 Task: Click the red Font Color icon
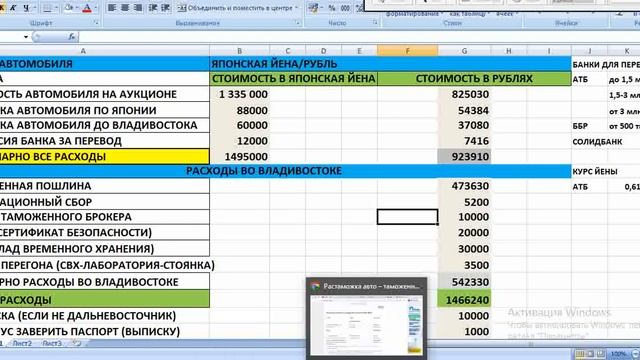87,8
